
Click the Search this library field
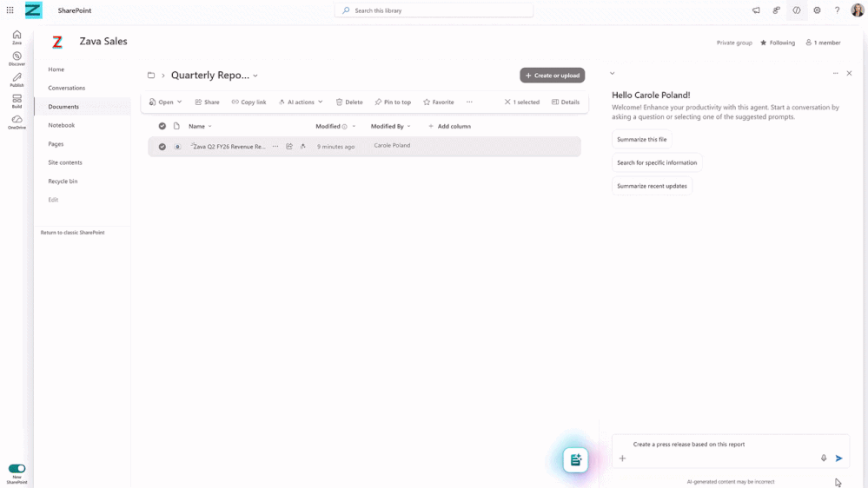pos(434,10)
